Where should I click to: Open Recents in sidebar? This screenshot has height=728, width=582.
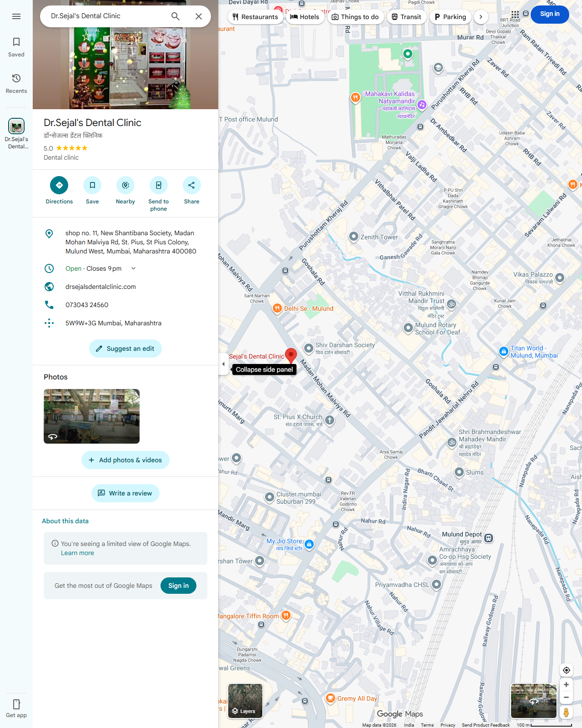point(16,84)
